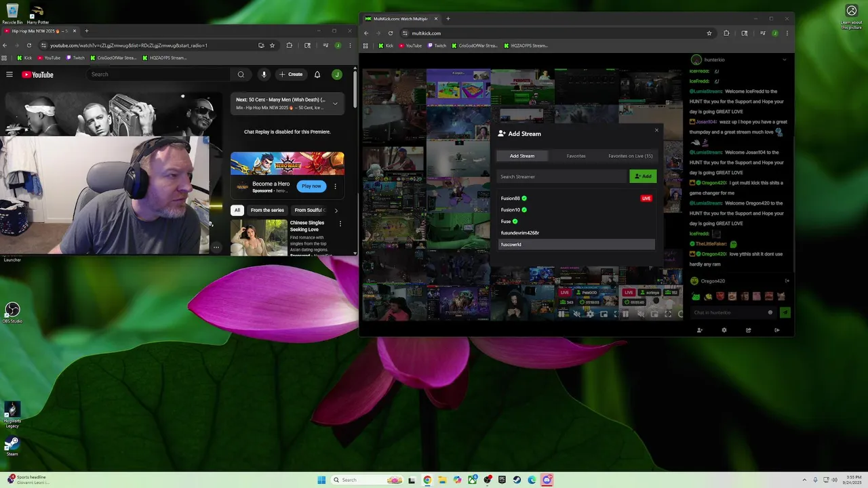Viewport: 868px width, 488px height.
Task: Click the YouTube logo home link
Action: click(37, 75)
